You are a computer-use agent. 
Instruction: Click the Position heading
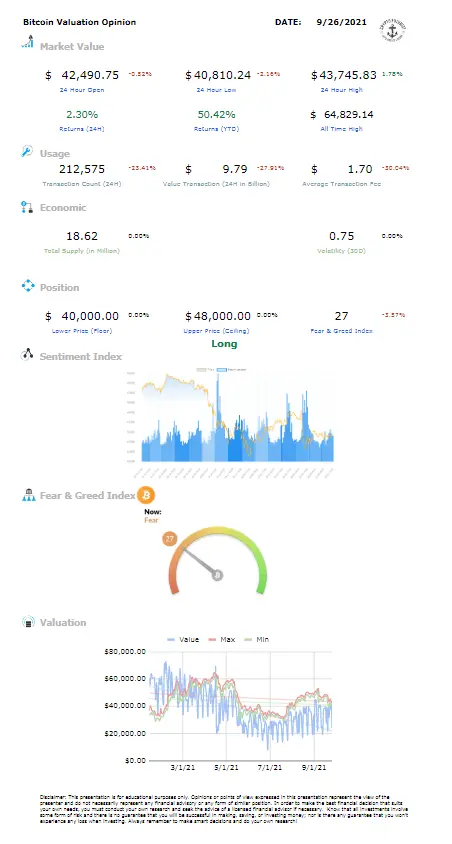pos(59,287)
